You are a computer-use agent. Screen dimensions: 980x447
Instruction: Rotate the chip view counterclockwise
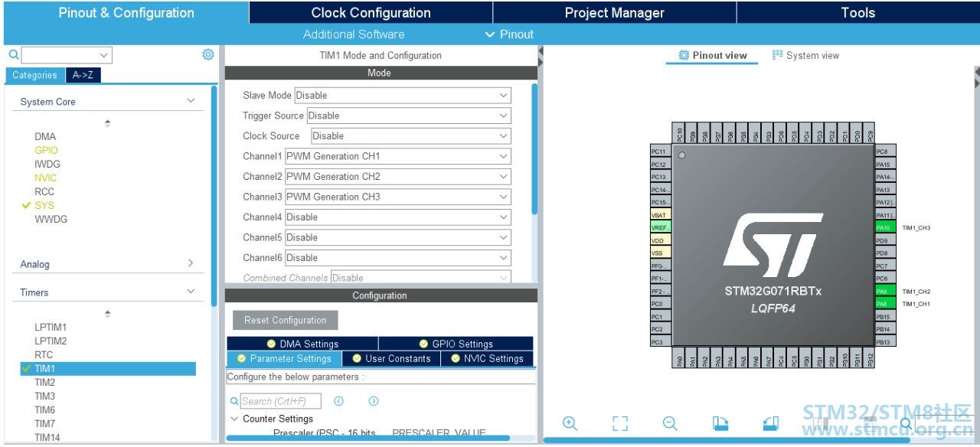click(x=770, y=423)
